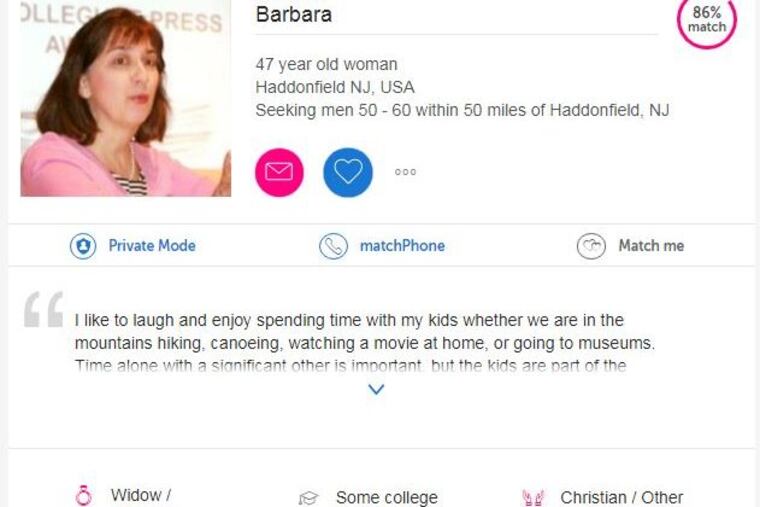Screen dimensions: 760x507
Task: Click the profile name Barbara
Action: [294, 15]
